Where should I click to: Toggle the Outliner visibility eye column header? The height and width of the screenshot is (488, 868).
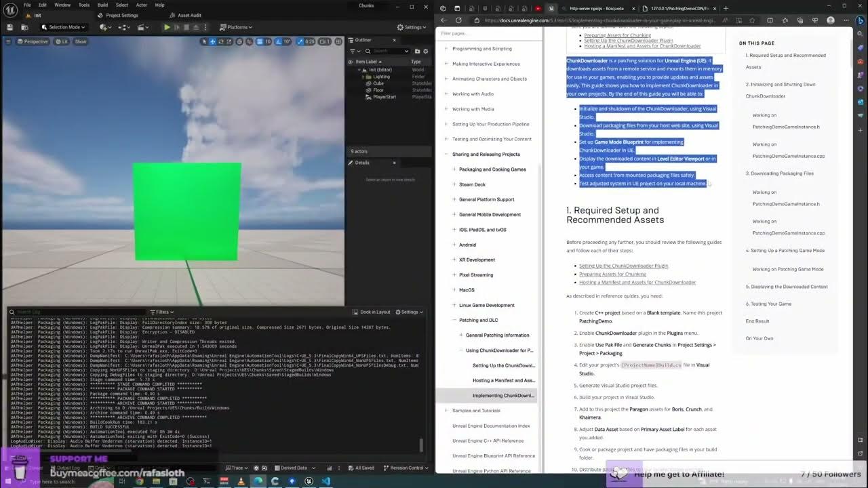click(350, 62)
